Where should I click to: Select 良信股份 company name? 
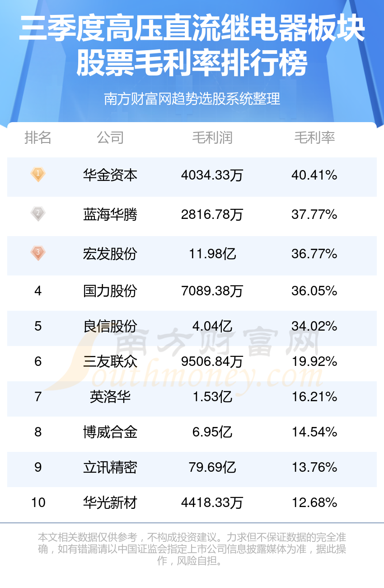(x=110, y=326)
